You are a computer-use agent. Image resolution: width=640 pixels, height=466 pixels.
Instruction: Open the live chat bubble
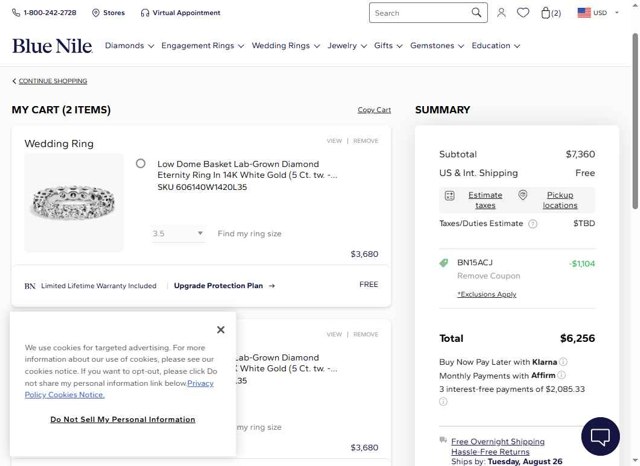601,436
